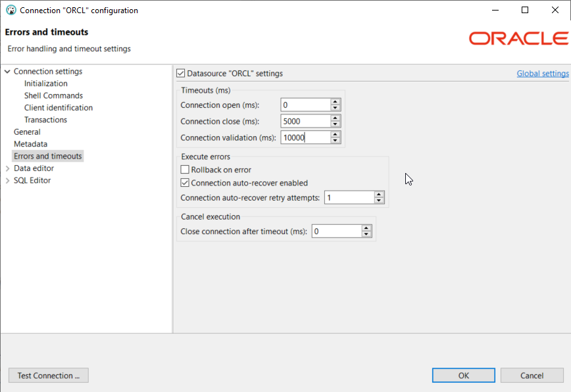Go to the Transactions settings page

[45, 119]
